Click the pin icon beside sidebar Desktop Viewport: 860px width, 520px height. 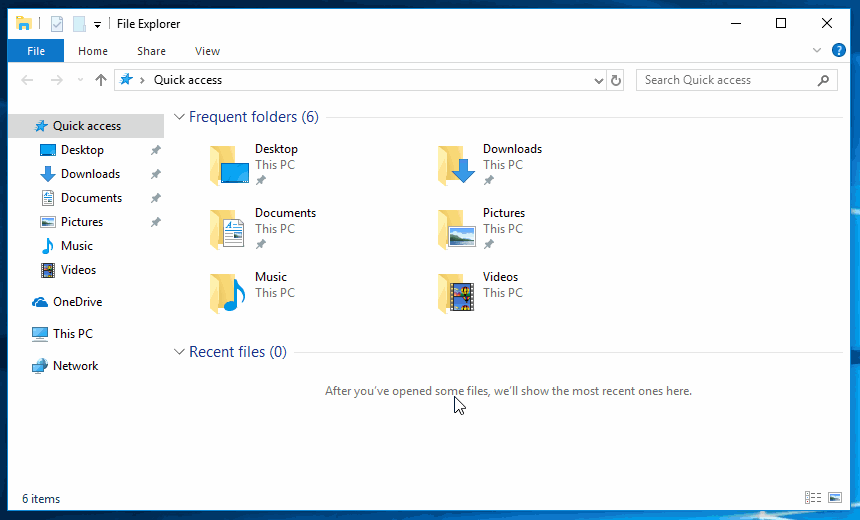(x=156, y=150)
